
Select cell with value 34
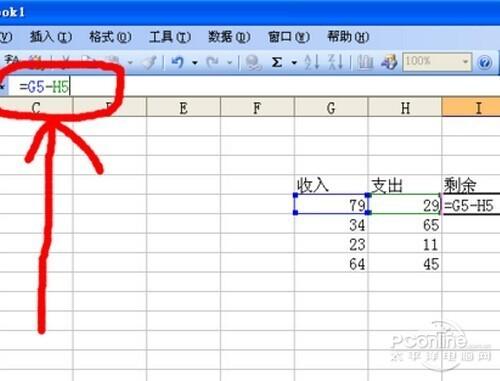click(x=331, y=224)
